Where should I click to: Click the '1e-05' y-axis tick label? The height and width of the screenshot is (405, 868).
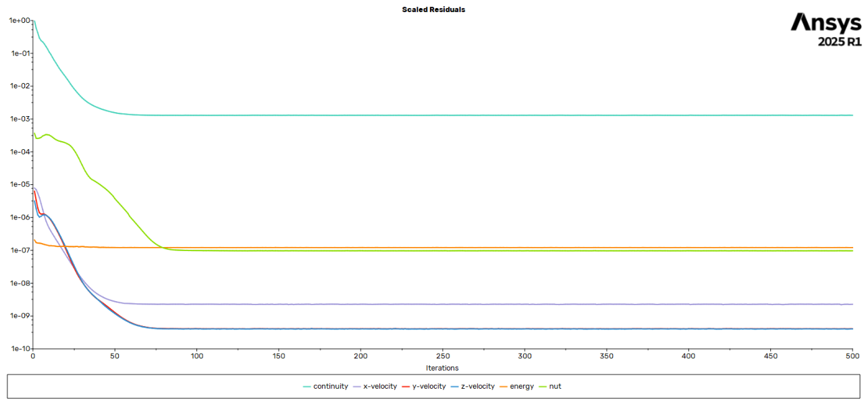(x=19, y=185)
